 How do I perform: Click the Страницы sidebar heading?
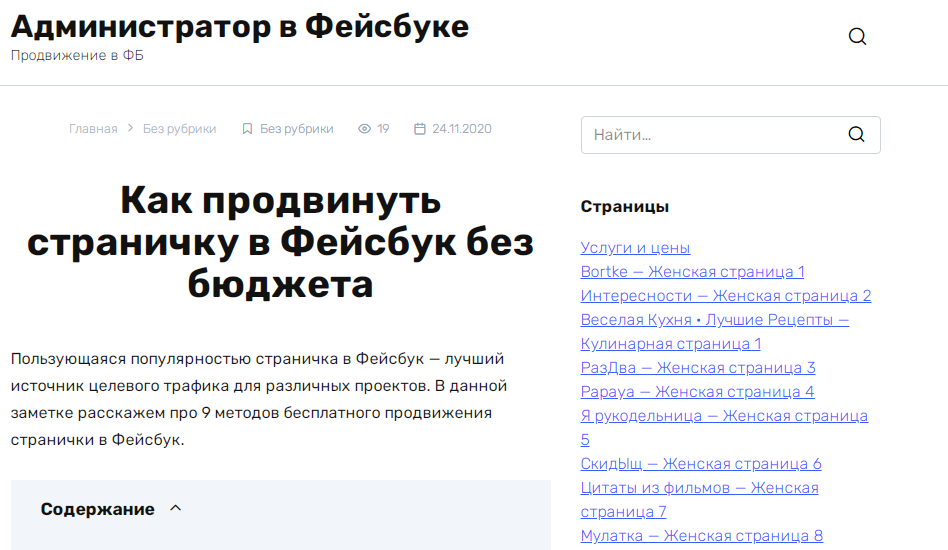[x=625, y=207]
